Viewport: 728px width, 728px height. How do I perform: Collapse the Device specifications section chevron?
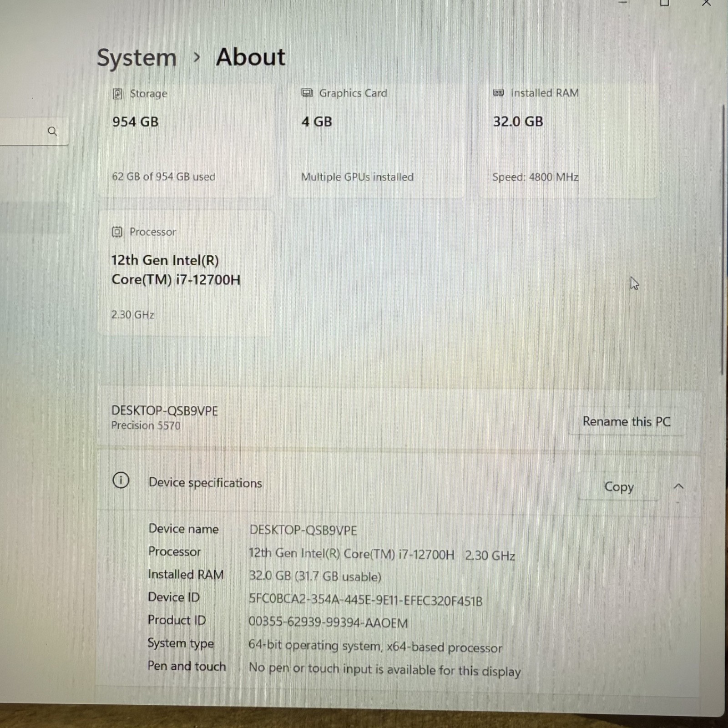[x=678, y=486]
